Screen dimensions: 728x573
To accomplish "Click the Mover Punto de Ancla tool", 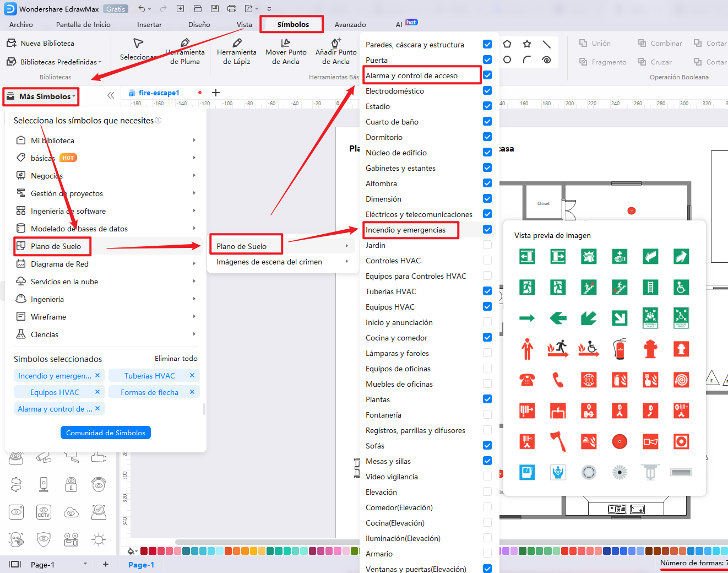I will (285, 52).
